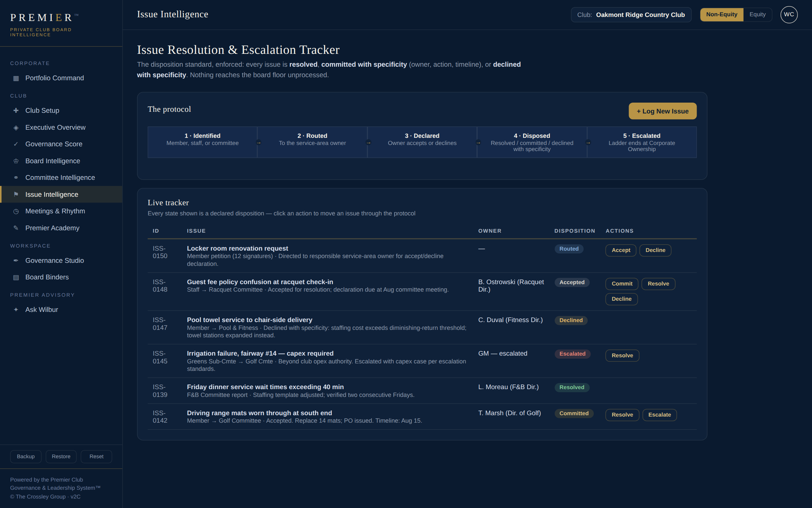Select Issue Intelligence in sidebar
Screen dimensions: 812x508
(x=61, y=194)
